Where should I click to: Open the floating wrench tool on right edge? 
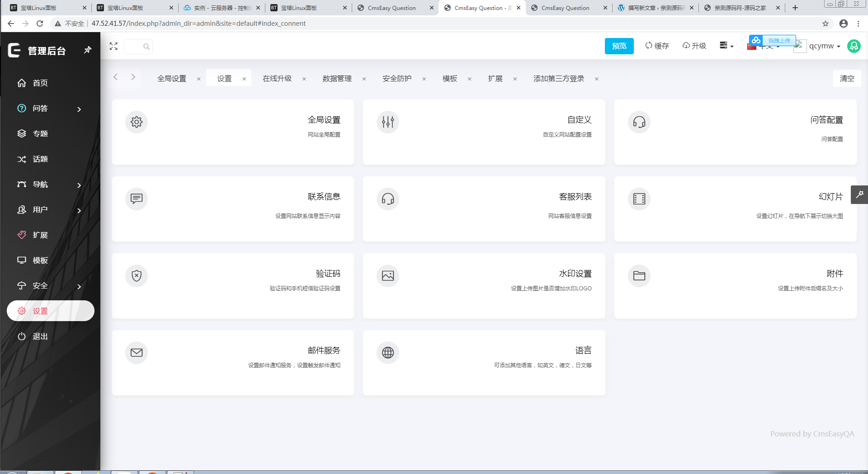859,194
